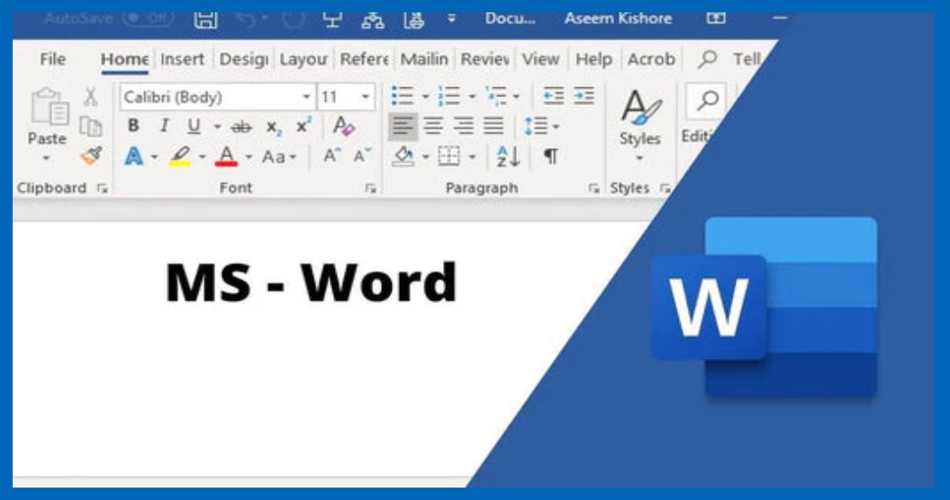The width and height of the screenshot is (950, 500).
Task: Click Increase Font Size icon
Action: [x=331, y=156]
